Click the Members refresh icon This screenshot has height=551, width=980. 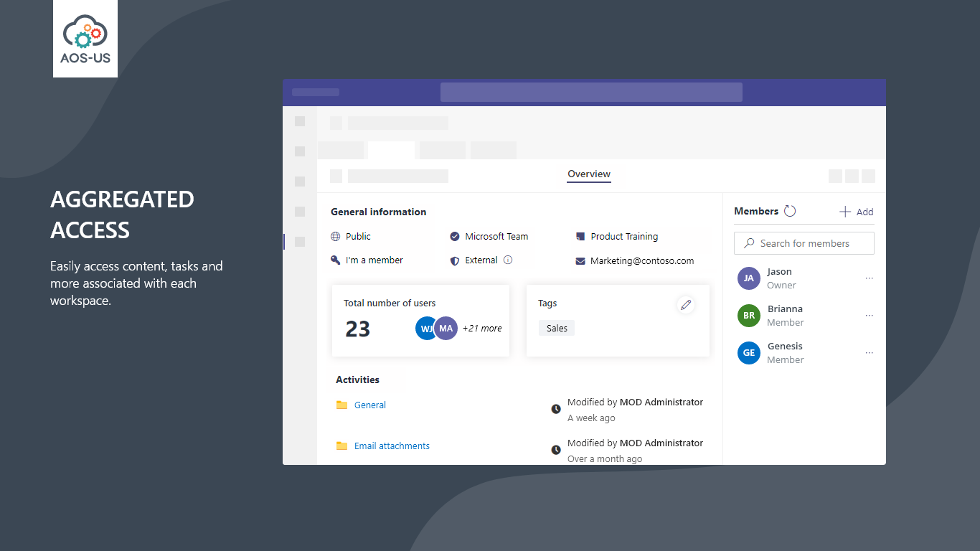790,211
